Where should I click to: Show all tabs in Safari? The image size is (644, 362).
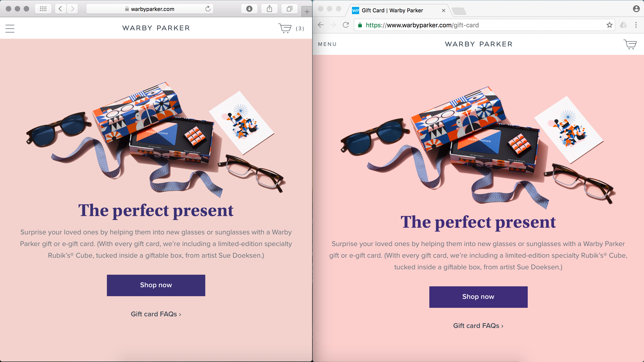(289, 9)
